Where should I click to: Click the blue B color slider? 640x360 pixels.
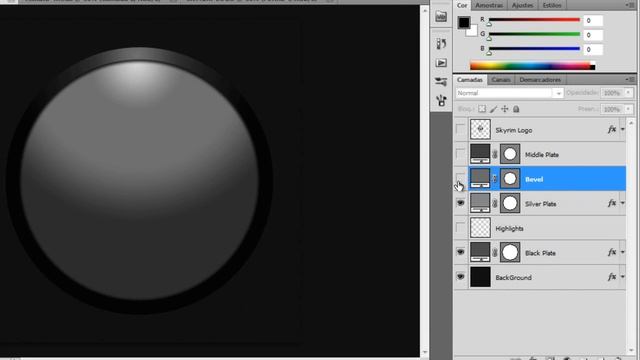point(534,49)
